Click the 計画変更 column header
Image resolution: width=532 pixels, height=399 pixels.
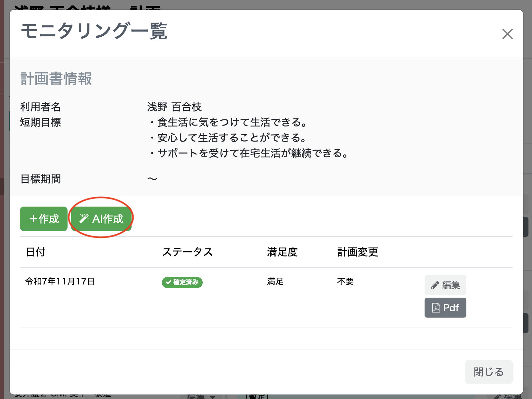tap(357, 252)
